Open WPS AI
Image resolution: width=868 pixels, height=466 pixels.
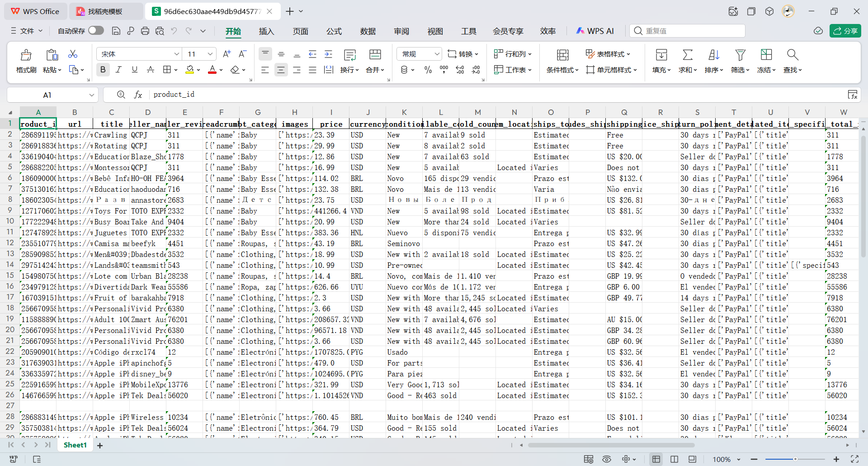[x=594, y=31]
